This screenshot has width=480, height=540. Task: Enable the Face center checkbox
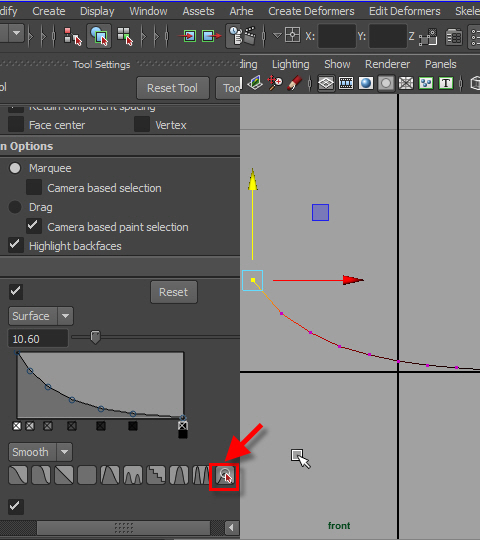[x=16, y=125]
